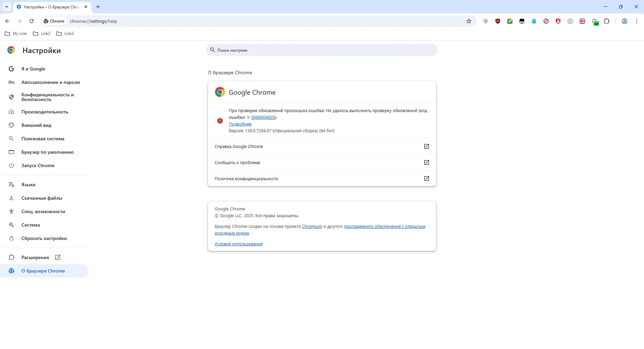
Task: Open the My Link bookmarks folder
Action: pos(16,34)
